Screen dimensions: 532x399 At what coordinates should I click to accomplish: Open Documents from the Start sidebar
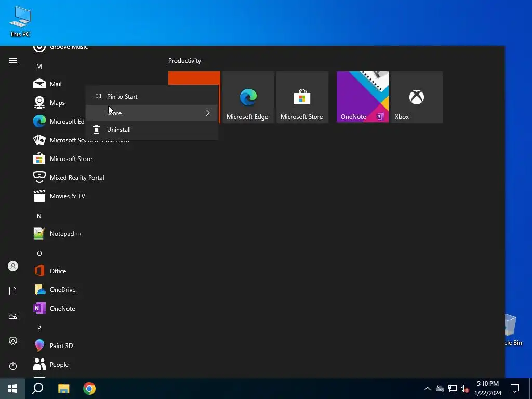tap(13, 291)
